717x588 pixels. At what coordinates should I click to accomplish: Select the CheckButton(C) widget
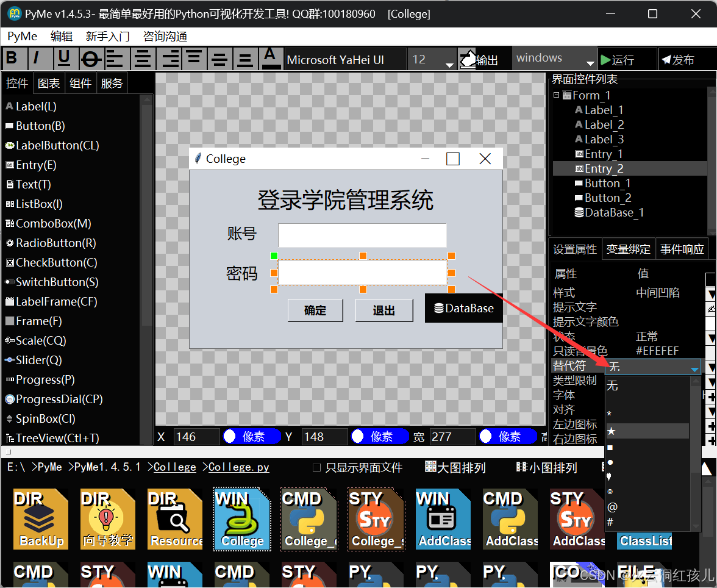tap(51, 263)
